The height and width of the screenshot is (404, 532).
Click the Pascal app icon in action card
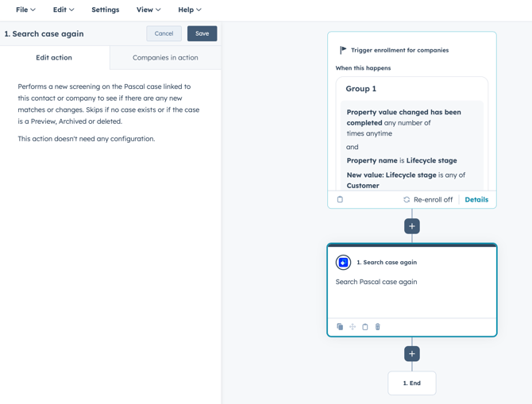[x=343, y=262]
